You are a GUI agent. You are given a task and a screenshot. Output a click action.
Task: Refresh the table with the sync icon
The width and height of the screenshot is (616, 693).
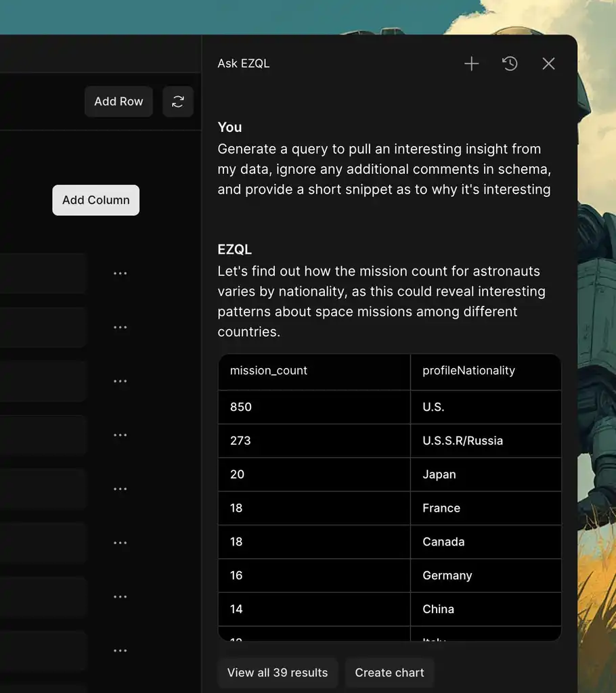click(178, 102)
